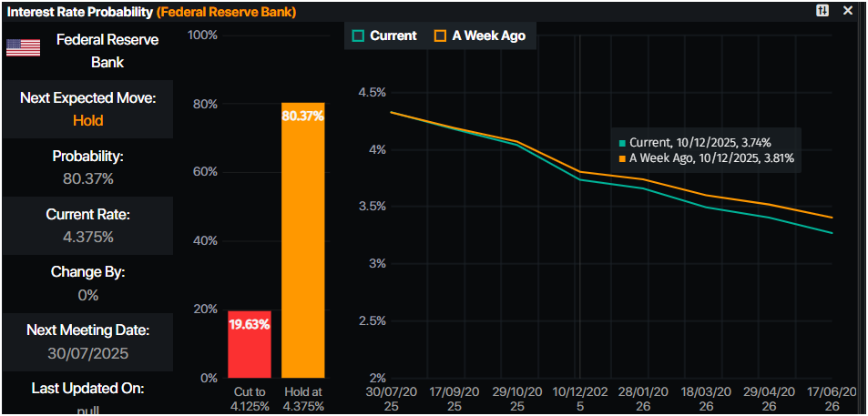The width and height of the screenshot is (868, 416).
Task: Toggle the Current series legend
Action: pos(384,36)
